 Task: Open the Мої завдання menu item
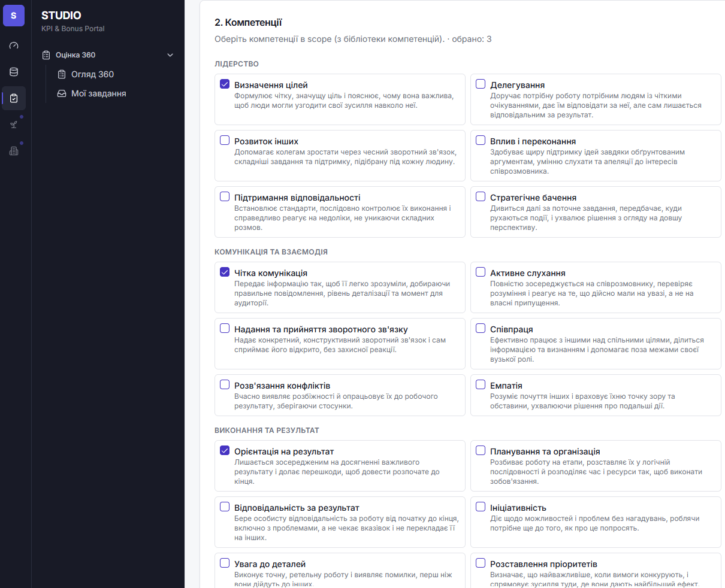[92, 93]
